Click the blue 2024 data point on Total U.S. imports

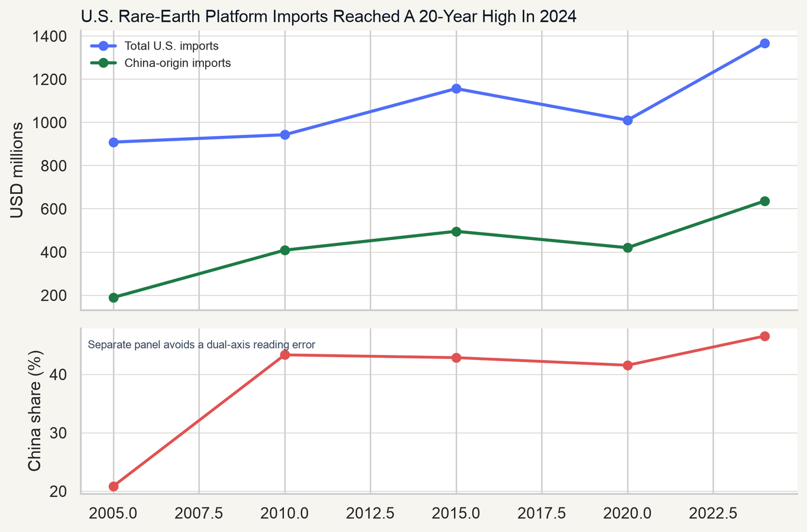[x=764, y=43]
